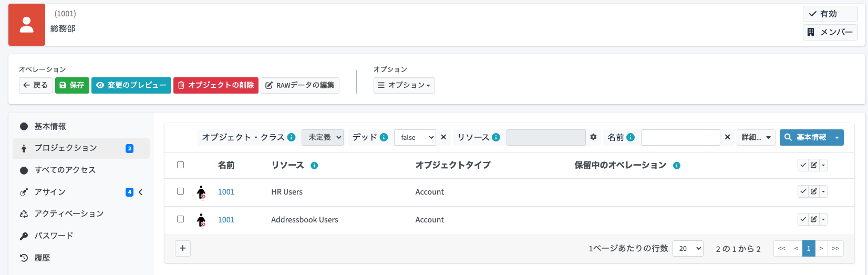The width and height of the screenshot is (868, 275).
Task: Click the green 保存 button
Action: 72,85
